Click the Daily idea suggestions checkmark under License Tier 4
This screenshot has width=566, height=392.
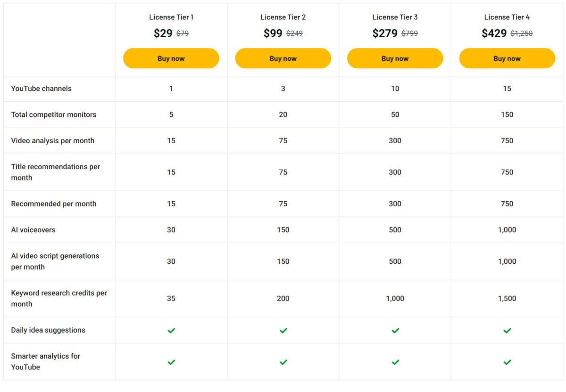pos(507,330)
